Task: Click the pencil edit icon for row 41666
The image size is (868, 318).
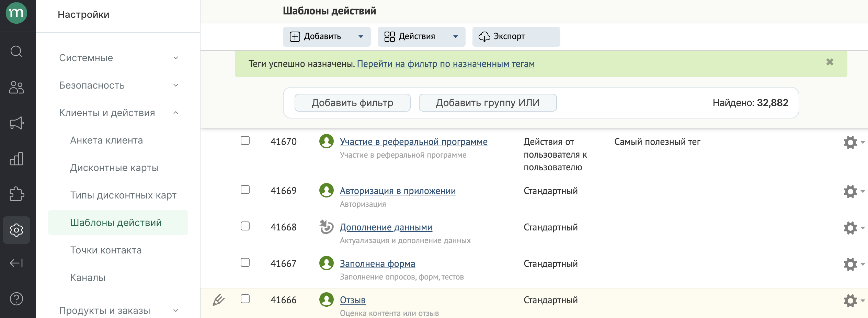Action: [218, 300]
